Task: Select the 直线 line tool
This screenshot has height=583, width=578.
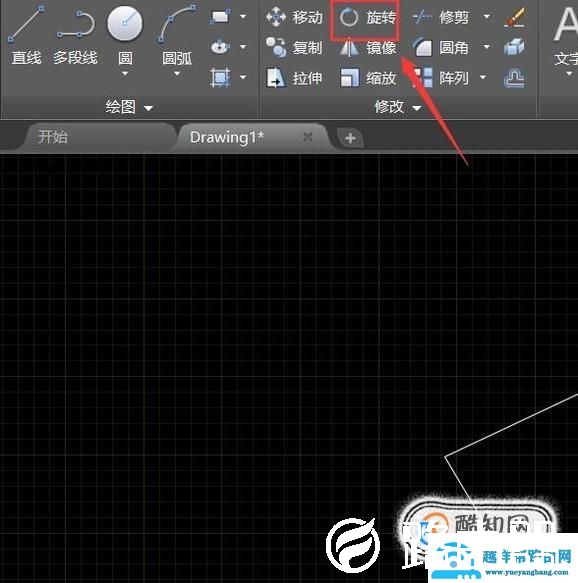Action: point(26,36)
